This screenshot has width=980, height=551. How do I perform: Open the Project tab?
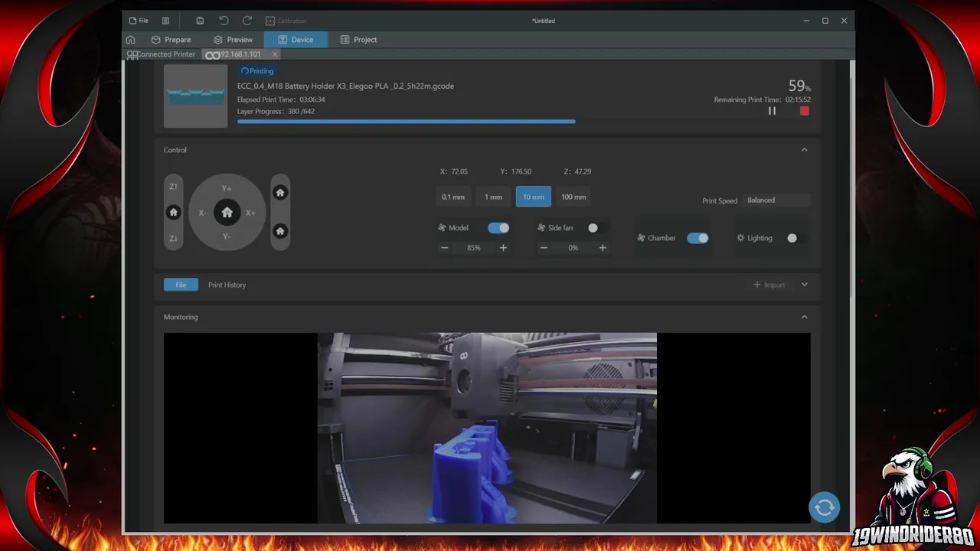358,40
